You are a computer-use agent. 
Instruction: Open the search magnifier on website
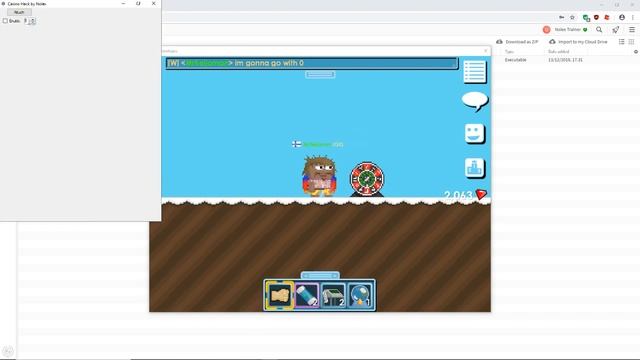[599, 30]
